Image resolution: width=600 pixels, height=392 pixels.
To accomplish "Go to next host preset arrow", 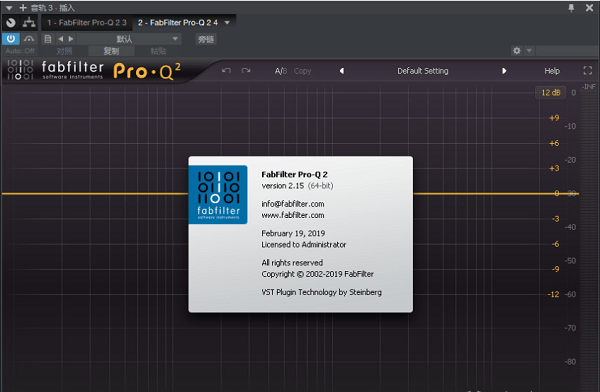I will click(71, 39).
